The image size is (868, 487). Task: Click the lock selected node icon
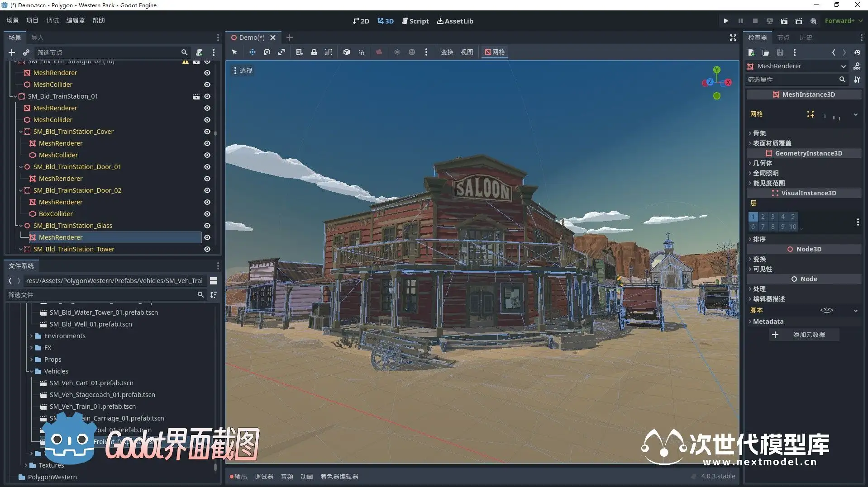tap(314, 52)
